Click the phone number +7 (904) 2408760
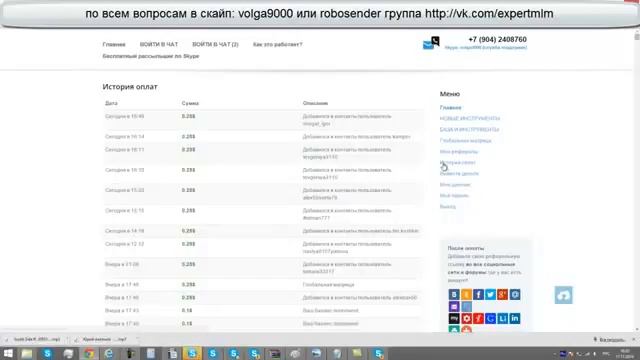 click(x=497, y=40)
